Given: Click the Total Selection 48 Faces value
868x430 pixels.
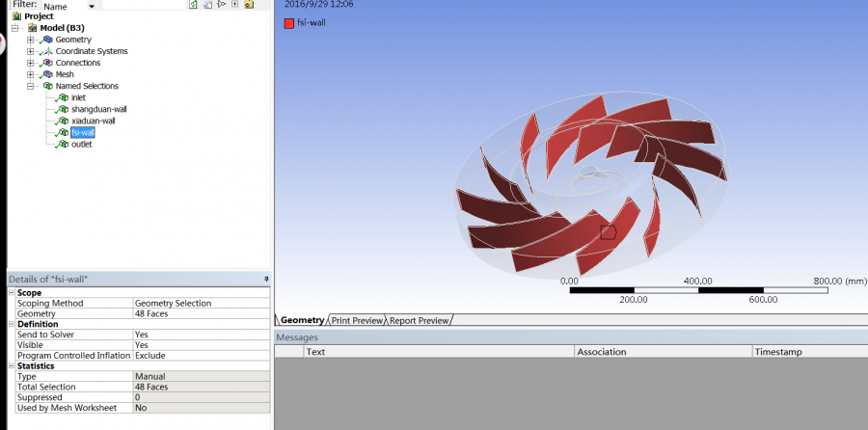Looking at the screenshot, I should click(x=202, y=388).
